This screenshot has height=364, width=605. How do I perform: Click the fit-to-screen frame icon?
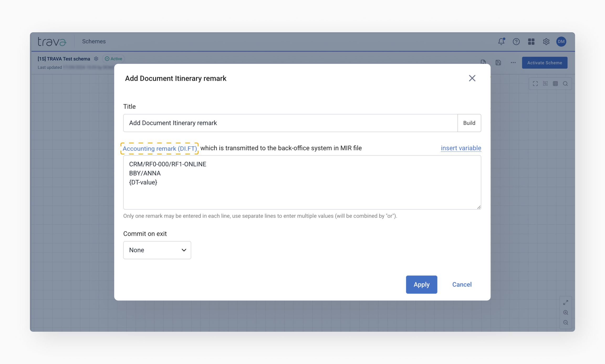pyautogui.click(x=535, y=84)
